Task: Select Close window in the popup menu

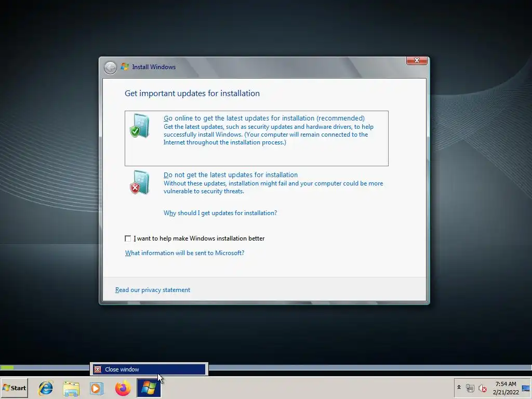Action: pyautogui.click(x=149, y=369)
